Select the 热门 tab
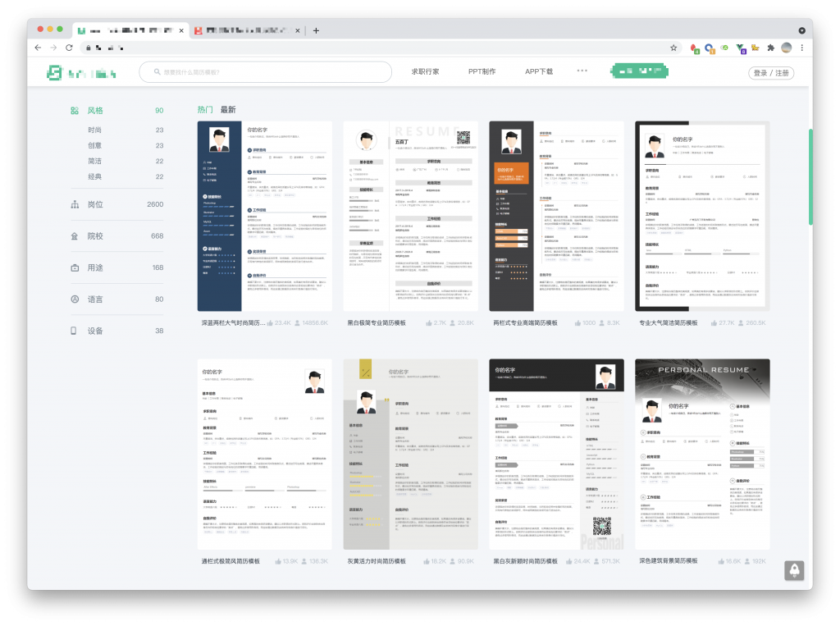The width and height of the screenshot is (840, 626). point(205,110)
